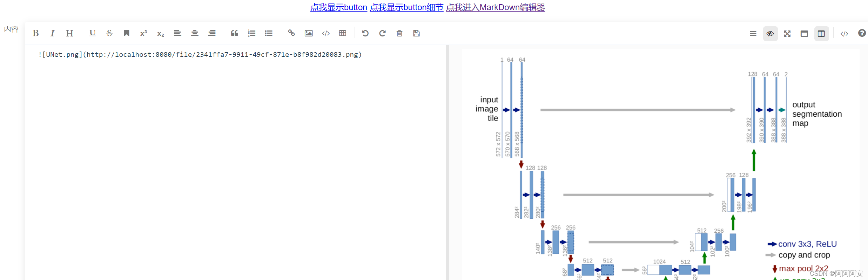
Task: Undo the last edit
Action: point(365,33)
